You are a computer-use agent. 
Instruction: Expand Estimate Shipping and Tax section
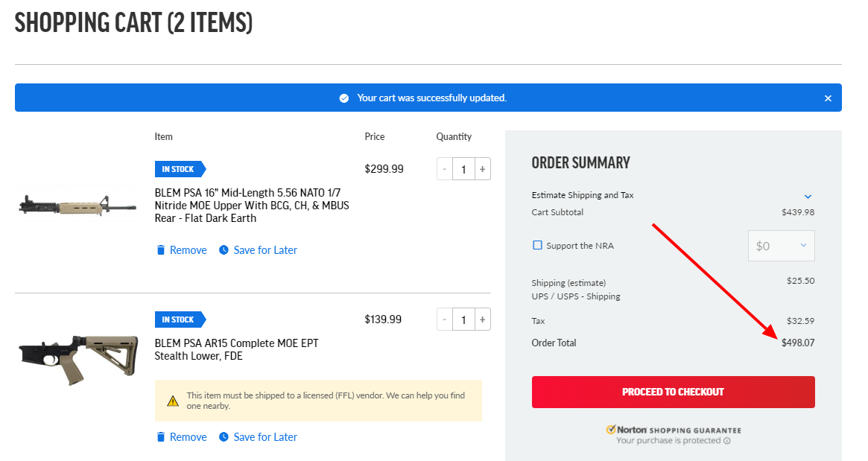coord(808,196)
